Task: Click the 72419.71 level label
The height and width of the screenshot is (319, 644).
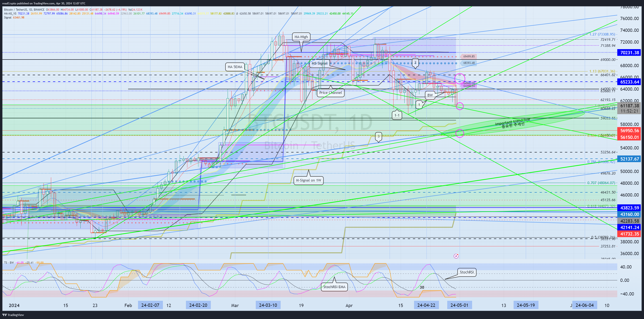Action: 608,39
